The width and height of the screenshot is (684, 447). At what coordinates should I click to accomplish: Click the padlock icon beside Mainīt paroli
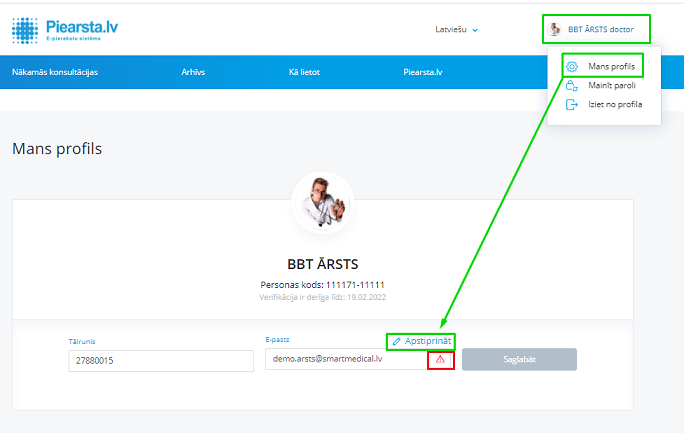click(x=572, y=86)
